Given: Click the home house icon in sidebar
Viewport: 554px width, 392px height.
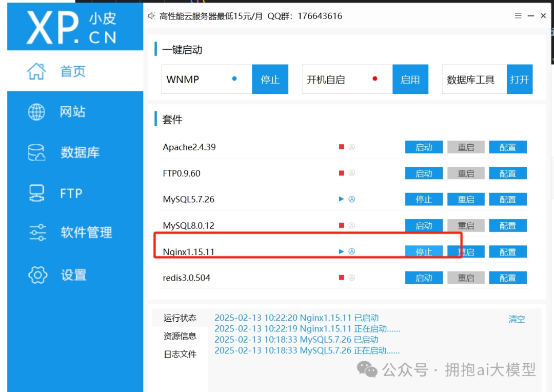Looking at the screenshot, I should point(36,71).
